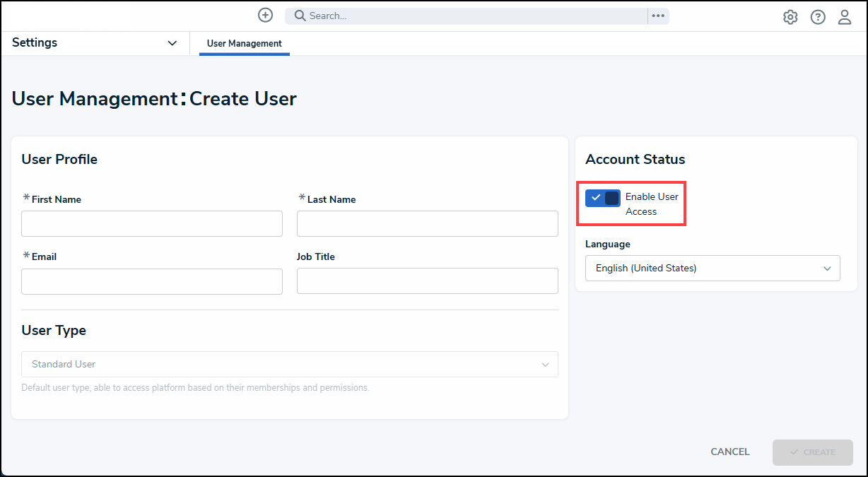Open the Language dropdown
Image resolution: width=868 pixels, height=477 pixels.
point(712,269)
